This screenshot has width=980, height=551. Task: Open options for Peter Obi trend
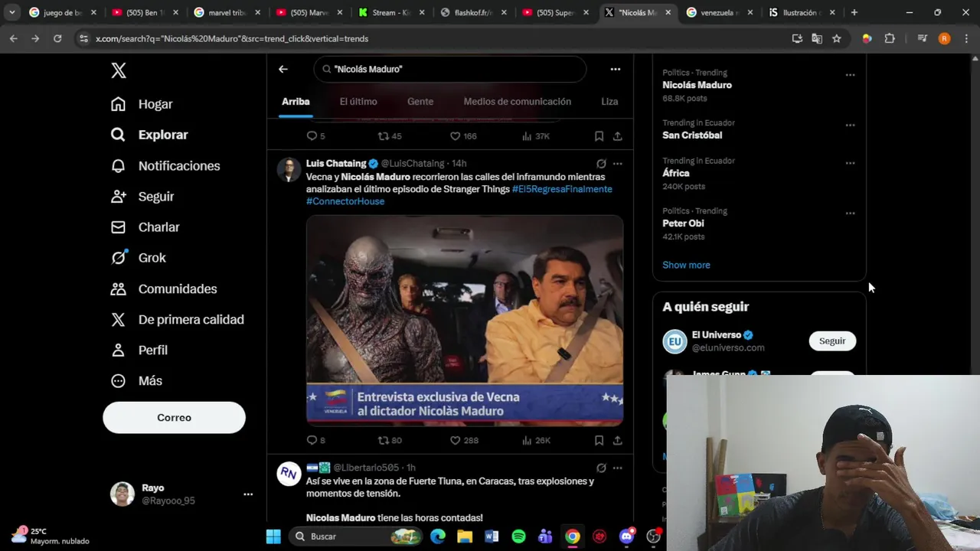click(850, 214)
